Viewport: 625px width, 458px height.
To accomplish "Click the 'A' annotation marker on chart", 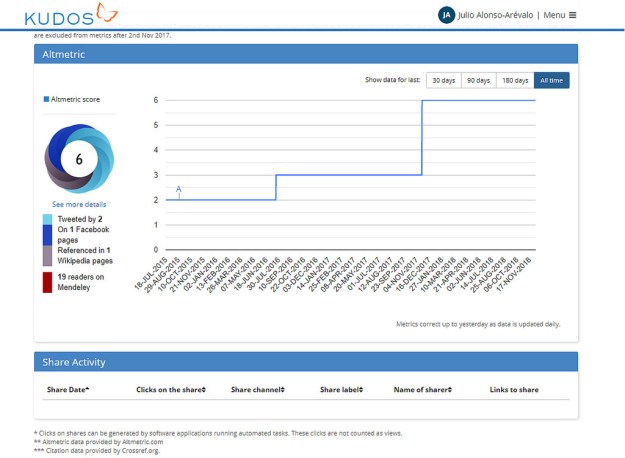I will tap(179, 189).
